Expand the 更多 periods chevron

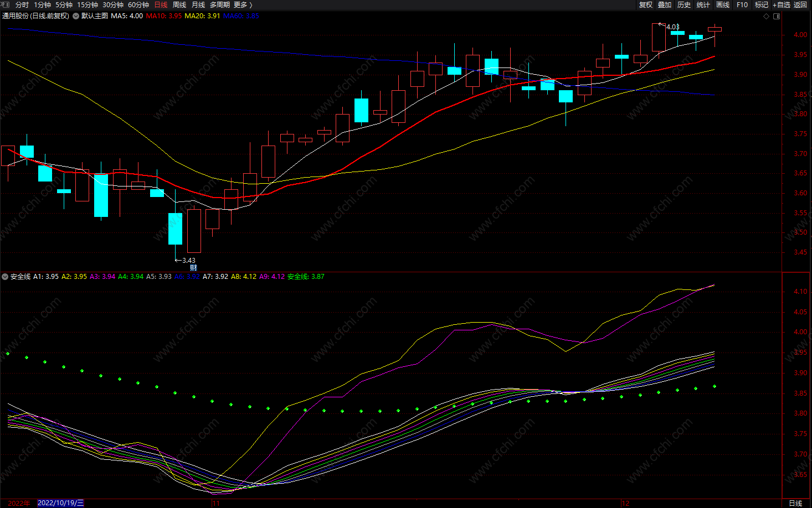(251, 5)
